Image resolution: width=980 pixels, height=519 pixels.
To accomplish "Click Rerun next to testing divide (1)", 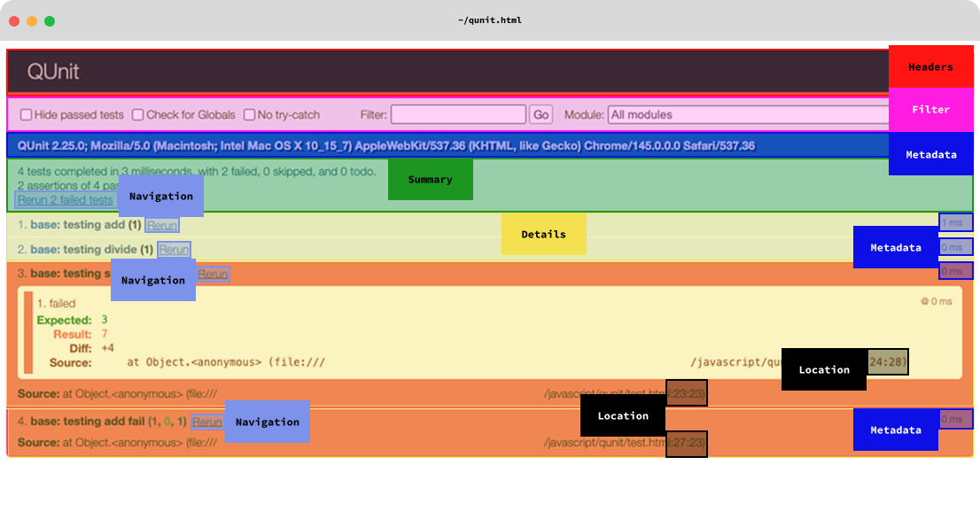I will [x=174, y=250].
